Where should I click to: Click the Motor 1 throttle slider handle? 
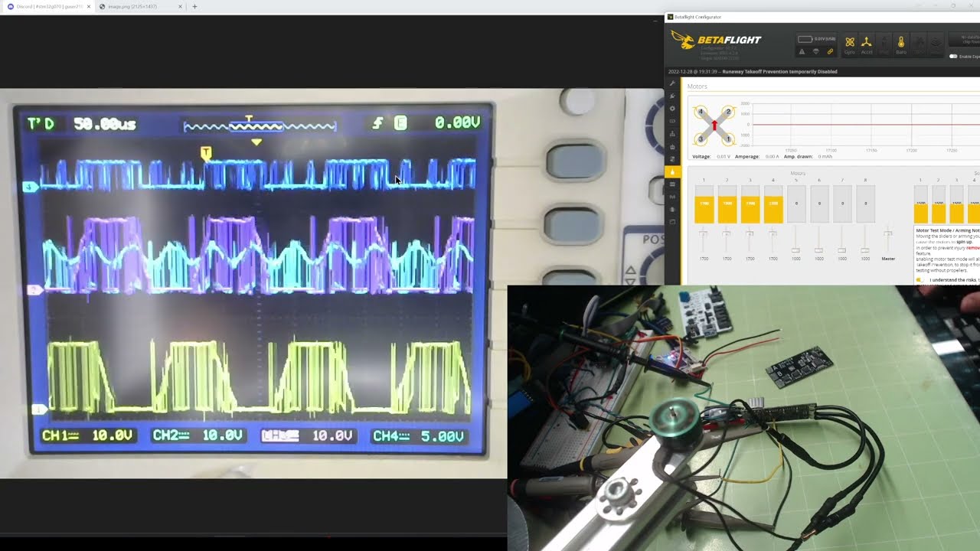coord(703,233)
